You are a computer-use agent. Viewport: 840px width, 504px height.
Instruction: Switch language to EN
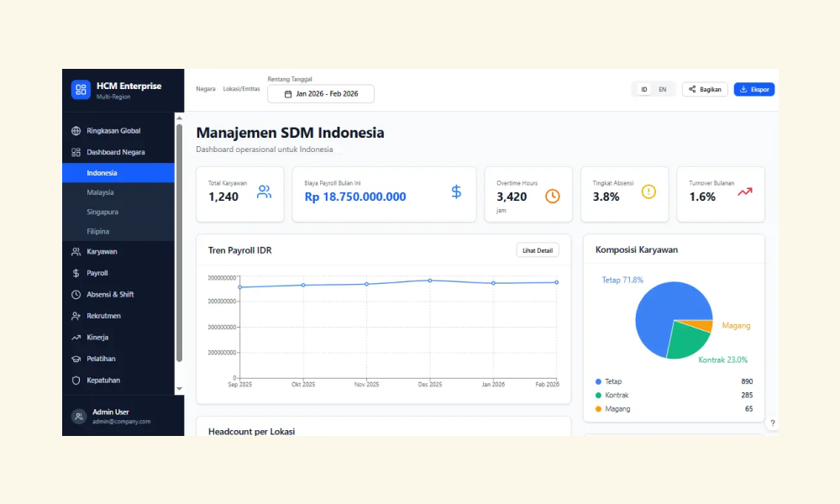[x=663, y=89]
